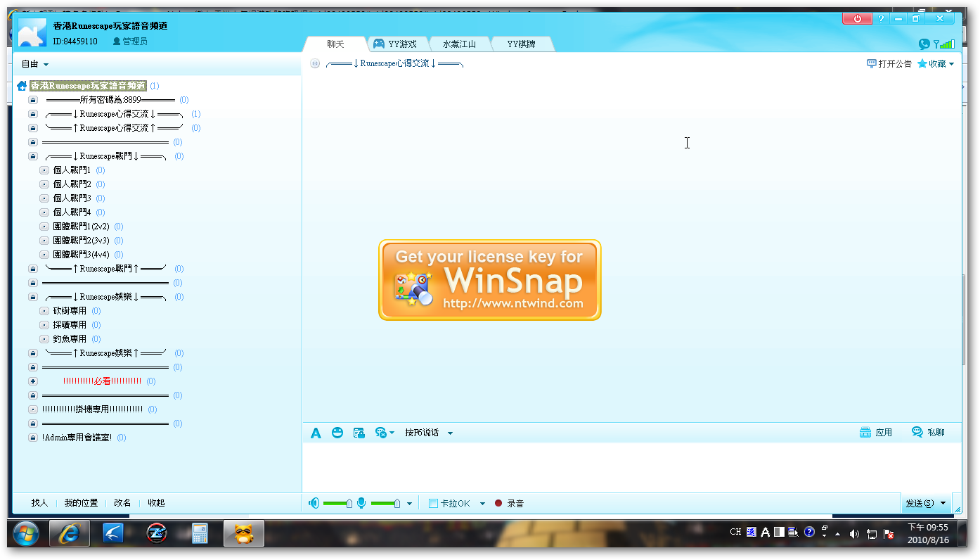The height and width of the screenshot is (560, 980).
Task: Click 打开公告 open announcement
Action: (889, 64)
